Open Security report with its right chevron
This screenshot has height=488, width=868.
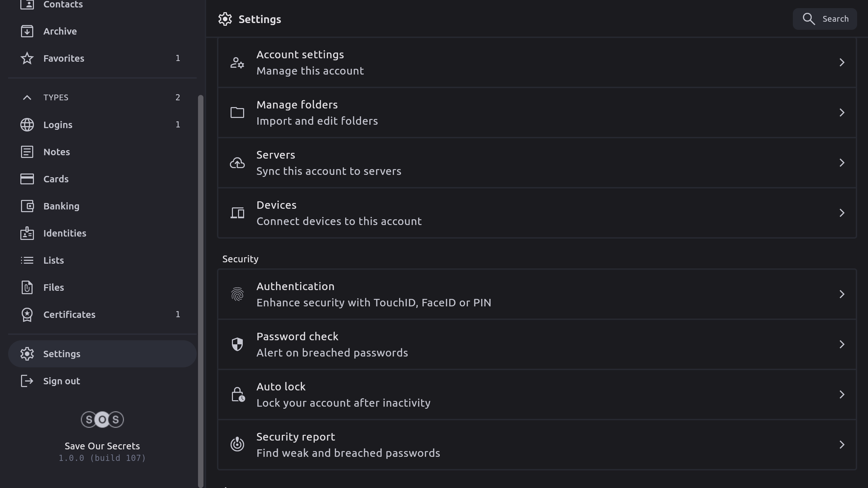(842, 445)
